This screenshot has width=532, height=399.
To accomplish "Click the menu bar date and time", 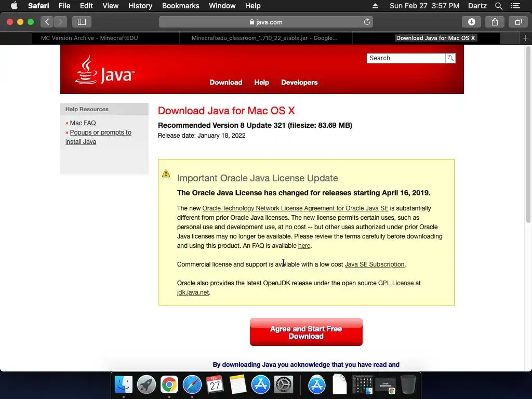I will tap(424, 6).
